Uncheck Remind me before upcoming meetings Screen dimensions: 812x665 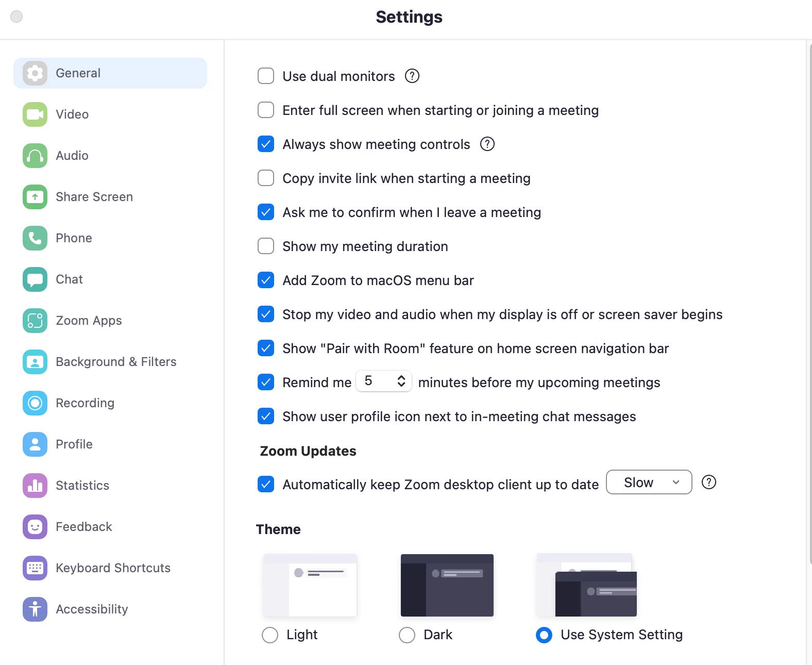(266, 382)
